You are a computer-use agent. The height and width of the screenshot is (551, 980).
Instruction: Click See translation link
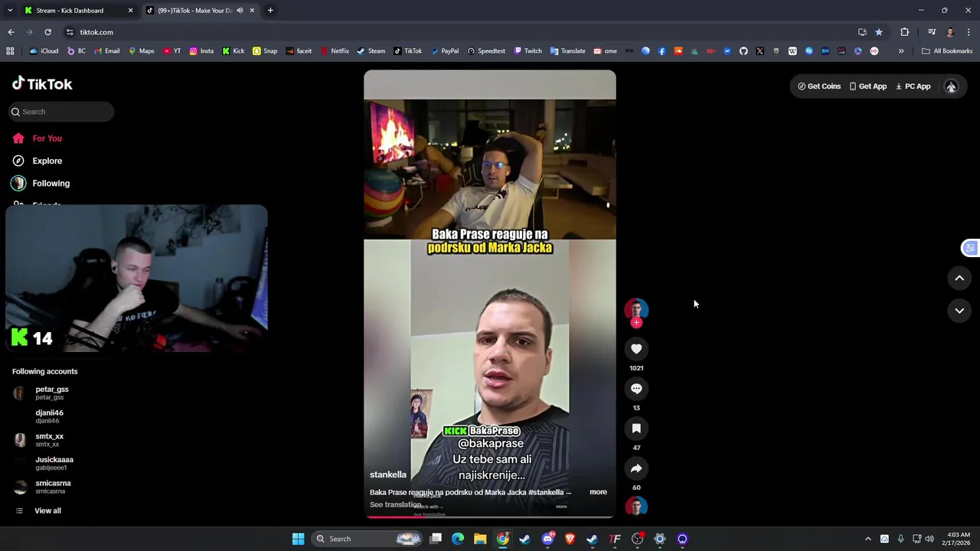point(395,505)
